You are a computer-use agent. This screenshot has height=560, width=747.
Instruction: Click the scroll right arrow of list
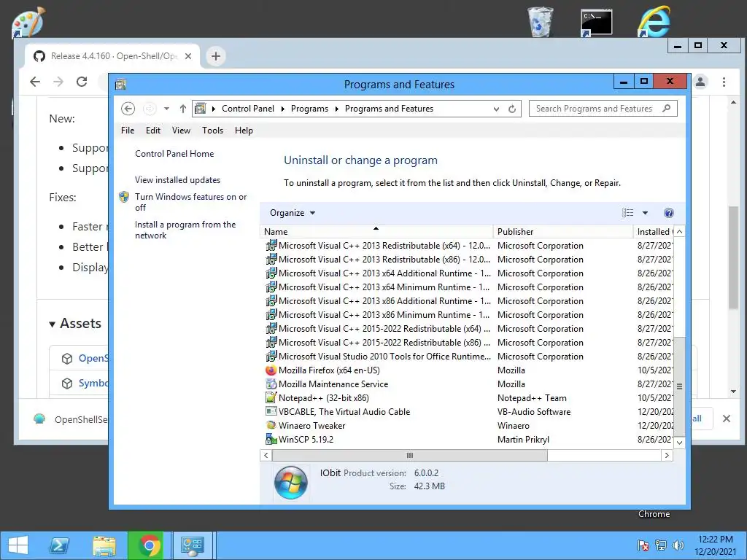pos(667,455)
